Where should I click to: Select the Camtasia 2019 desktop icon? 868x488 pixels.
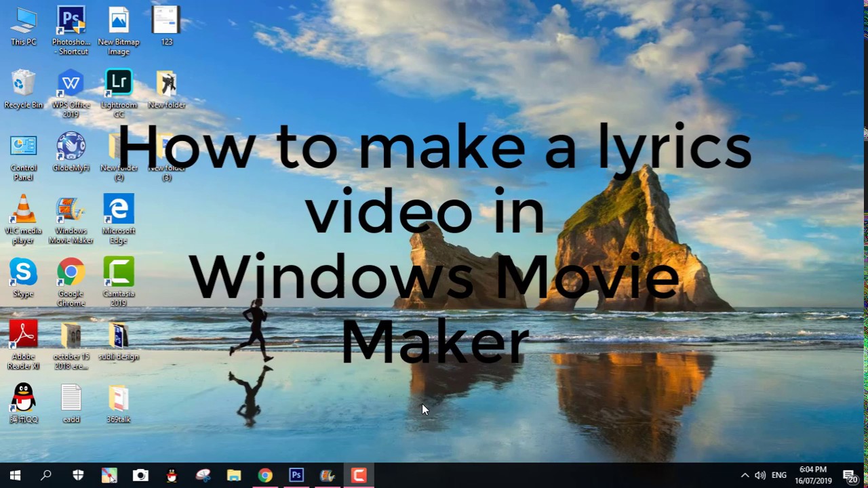point(119,283)
